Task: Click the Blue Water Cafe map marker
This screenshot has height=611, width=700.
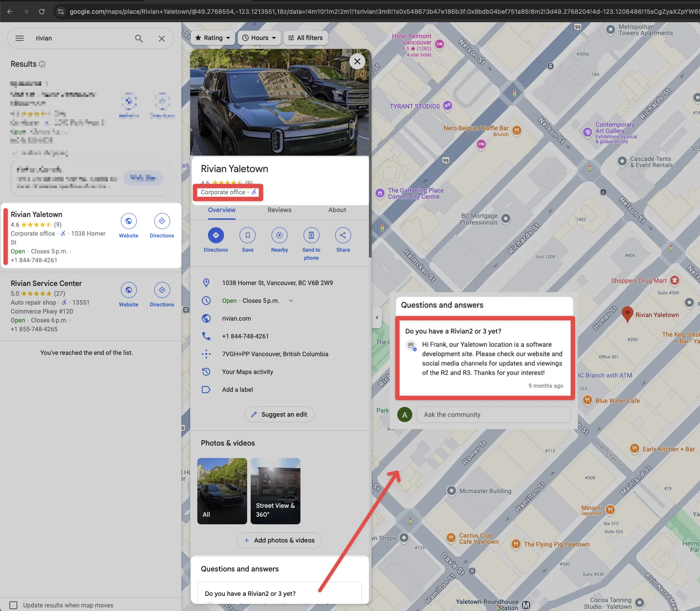Action: point(587,400)
